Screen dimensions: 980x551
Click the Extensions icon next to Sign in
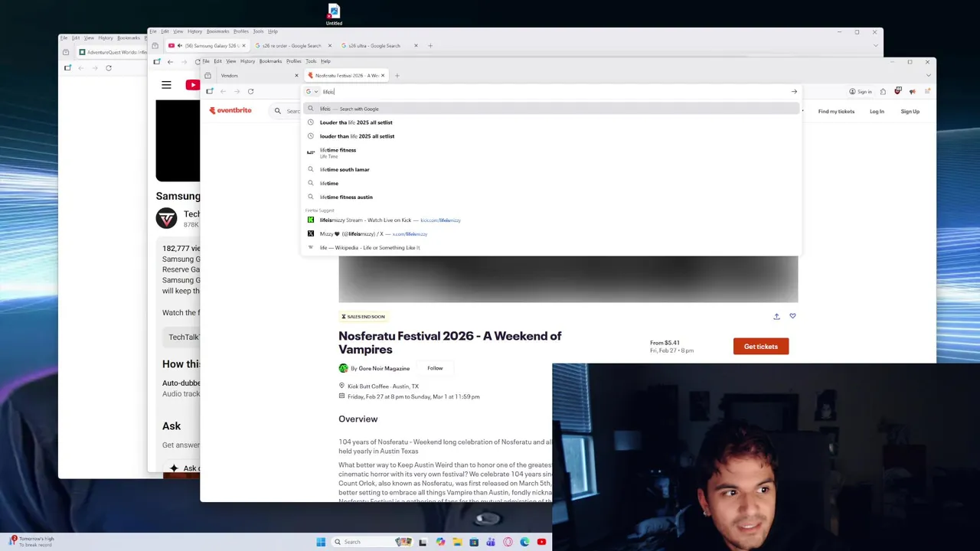pyautogui.click(x=883, y=92)
